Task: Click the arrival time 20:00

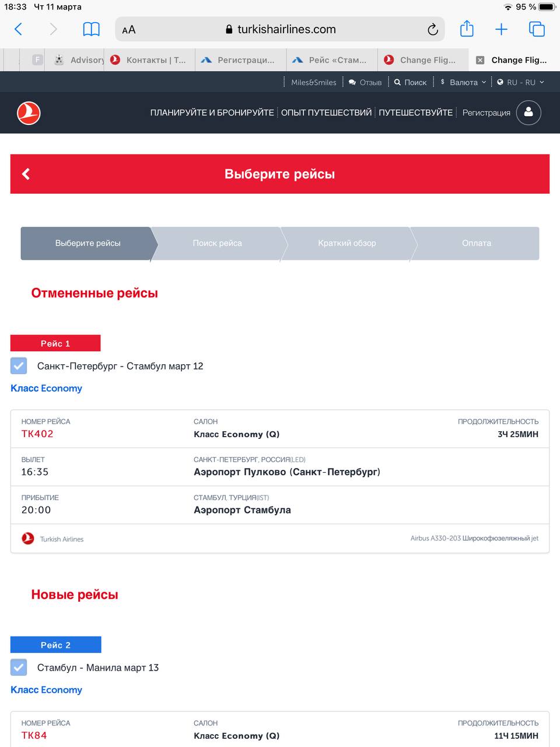Action: [36, 509]
